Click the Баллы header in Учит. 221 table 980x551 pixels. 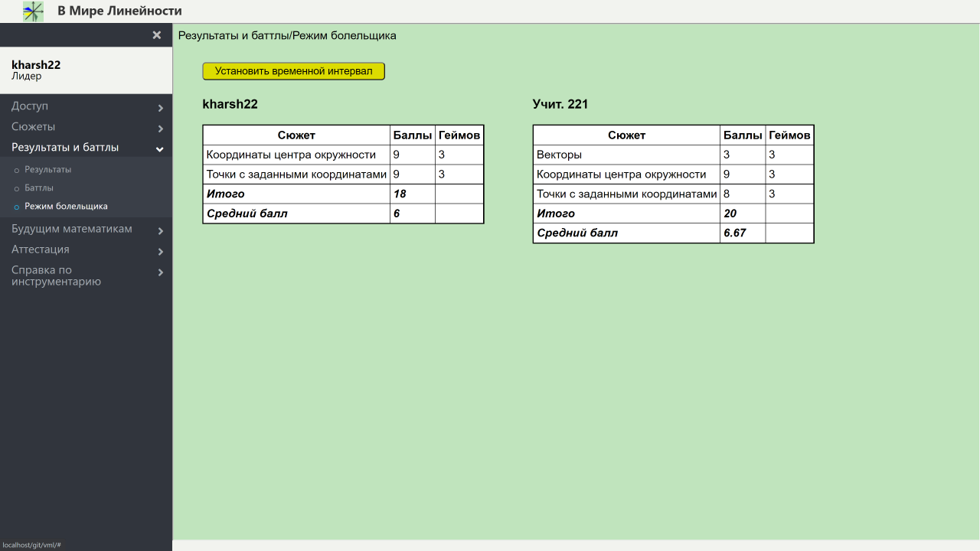tap(743, 135)
